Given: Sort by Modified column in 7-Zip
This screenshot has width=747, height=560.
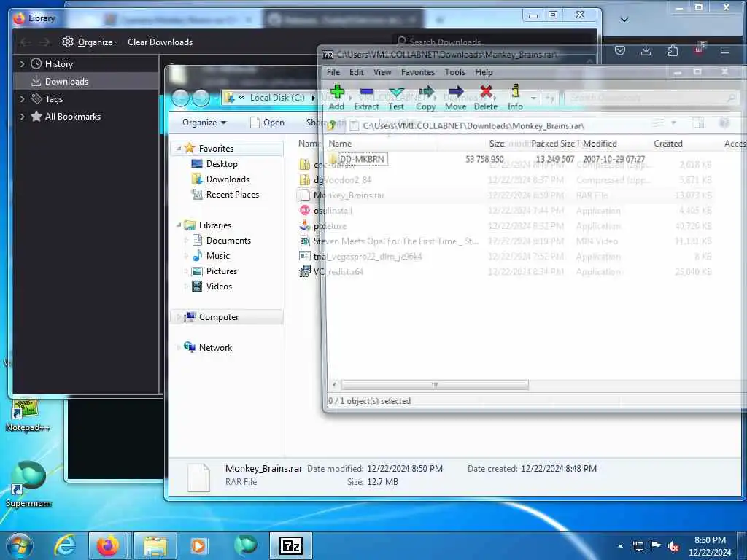Looking at the screenshot, I should (600, 144).
